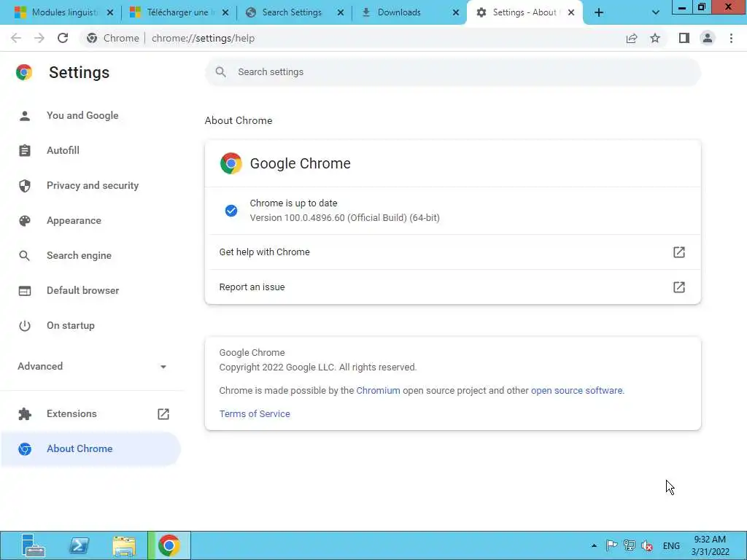Select the Settings - About tab
Viewport: 747px width, 560px height.
pyautogui.click(x=524, y=12)
